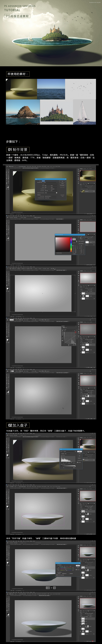This screenshot has height=644, width=102.
Task: Click label "所使用的素材："
Action: (x=18, y=74)
